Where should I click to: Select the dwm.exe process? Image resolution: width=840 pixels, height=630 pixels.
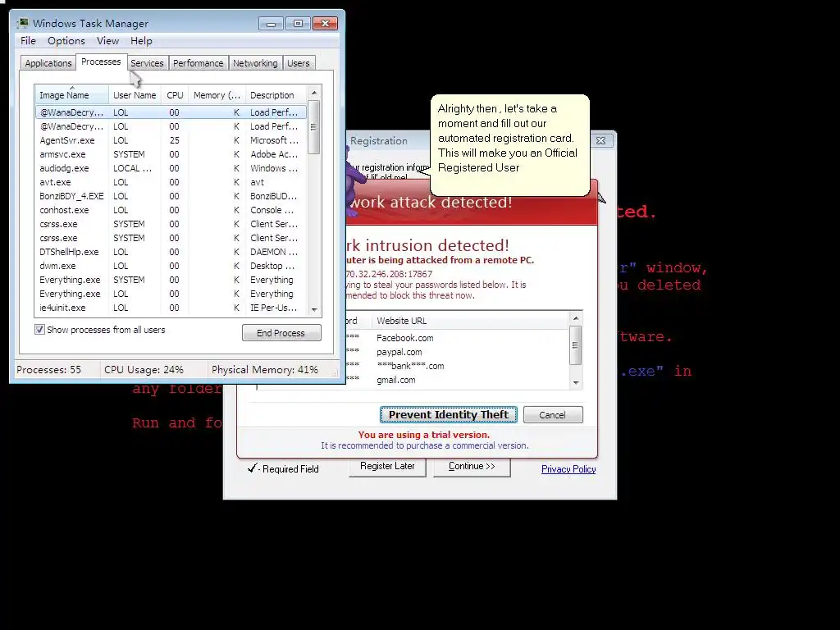[x=171, y=266]
